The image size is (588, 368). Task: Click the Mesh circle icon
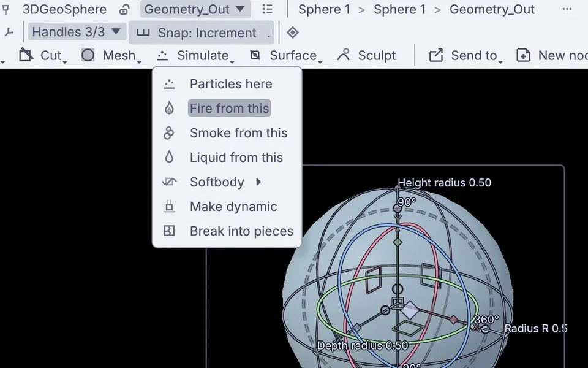coord(88,55)
